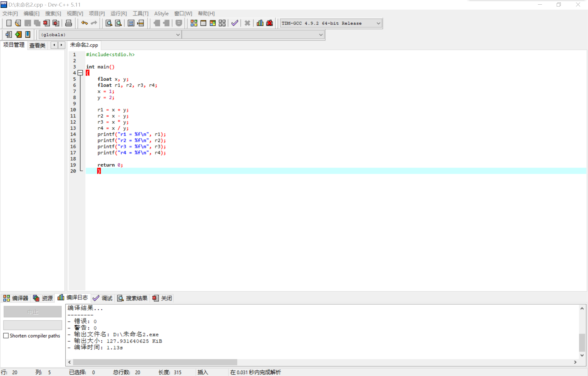
Task: Click the 关闭 tab in bottom panel
Action: click(163, 298)
